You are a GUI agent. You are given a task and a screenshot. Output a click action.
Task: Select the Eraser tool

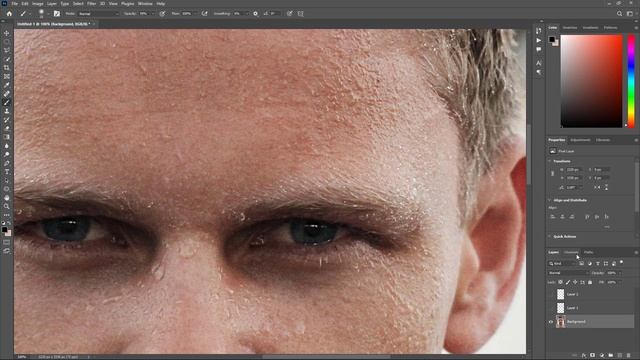click(7, 128)
